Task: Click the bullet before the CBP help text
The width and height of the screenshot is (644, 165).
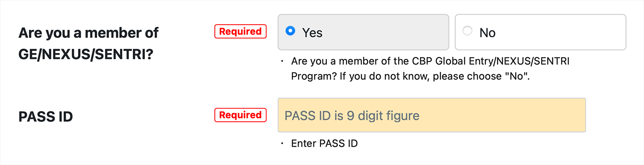Action: coord(282,61)
